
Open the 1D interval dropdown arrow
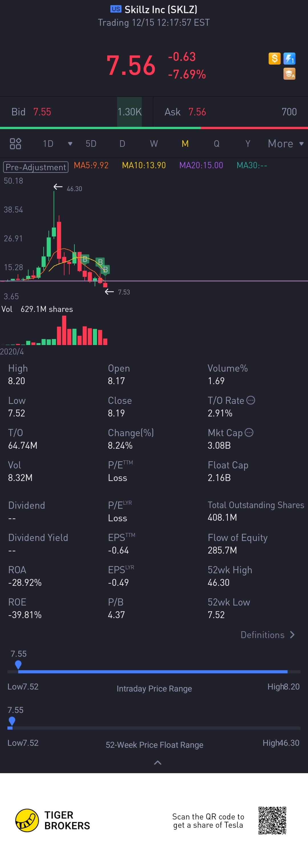[70, 144]
